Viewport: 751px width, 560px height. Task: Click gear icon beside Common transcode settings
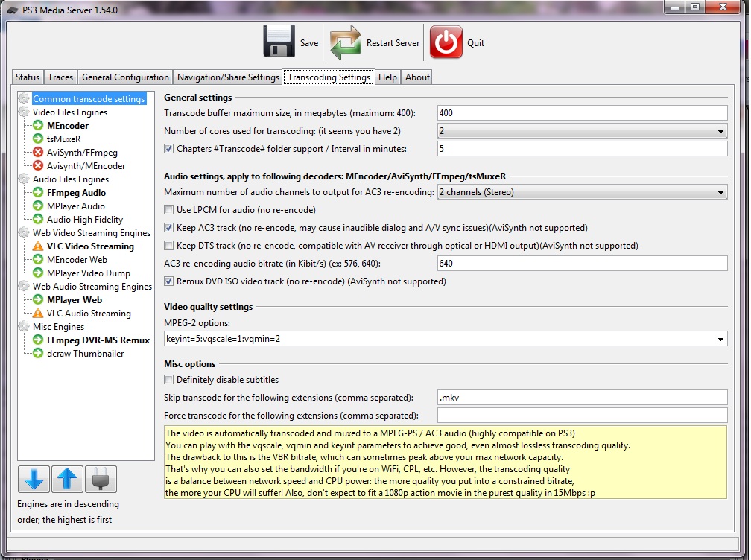click(24, 98)
